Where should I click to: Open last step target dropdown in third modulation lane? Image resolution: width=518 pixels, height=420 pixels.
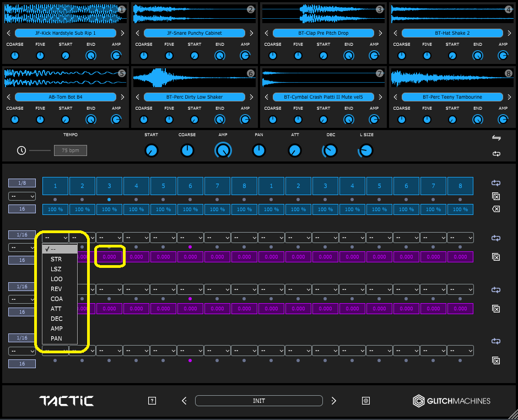460,351
